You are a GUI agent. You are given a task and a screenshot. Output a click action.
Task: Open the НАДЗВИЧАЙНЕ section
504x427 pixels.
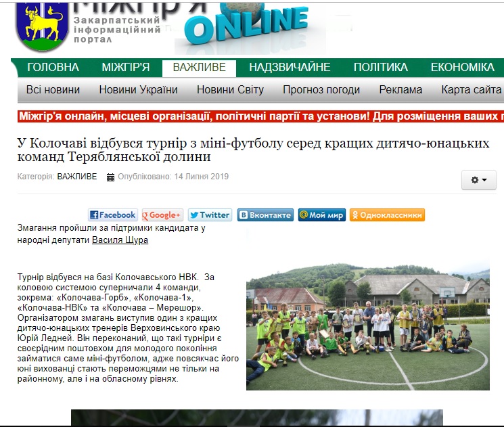(290, 68)
